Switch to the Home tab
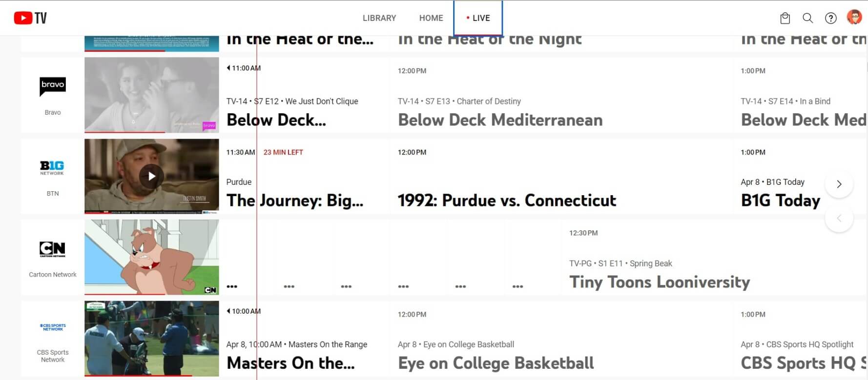 (431, 18)
